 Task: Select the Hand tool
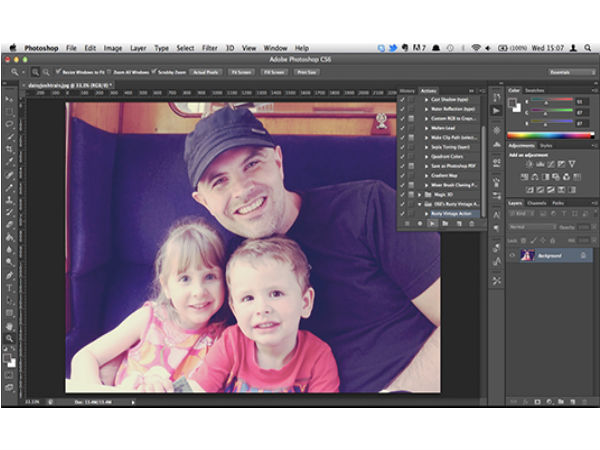(x=10, y=325)
